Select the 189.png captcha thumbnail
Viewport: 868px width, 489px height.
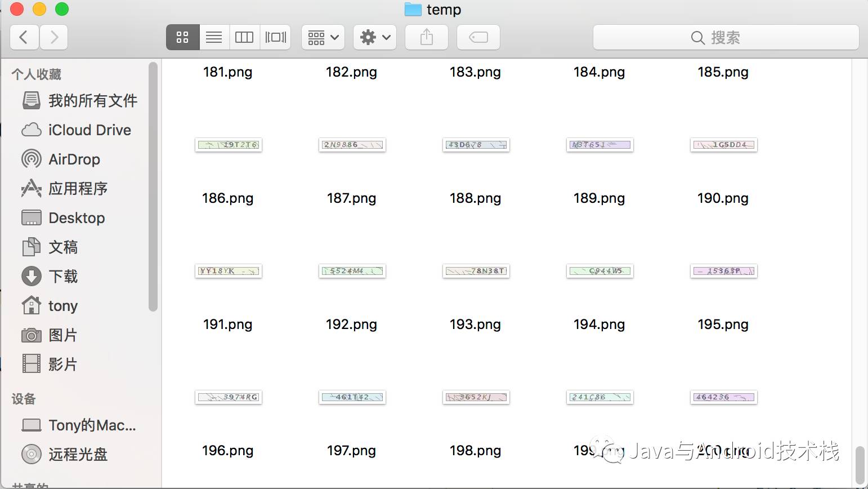600,145
